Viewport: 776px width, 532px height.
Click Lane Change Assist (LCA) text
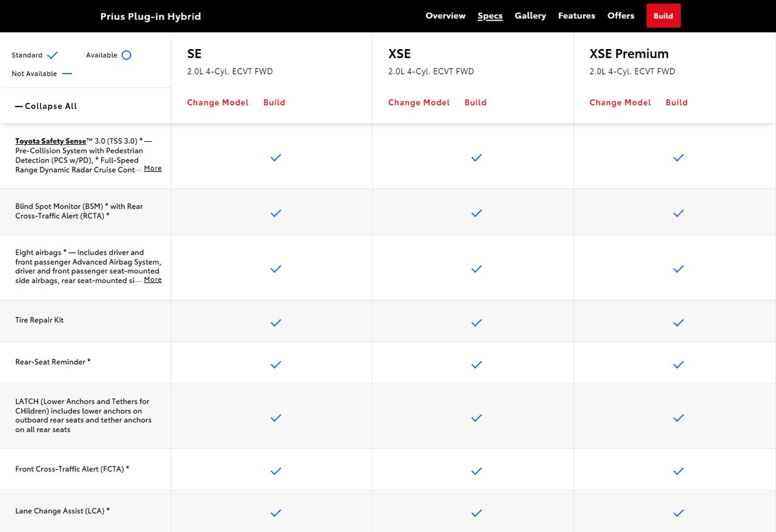[x=62, y=511]
